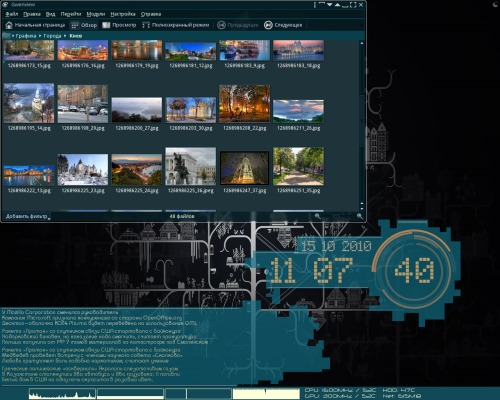The width and height of the screenshot is (500, 400).
Task: Select thumbnail 1268986183_18.jpg
Action: pyautogui.click(x=298, y=50)
